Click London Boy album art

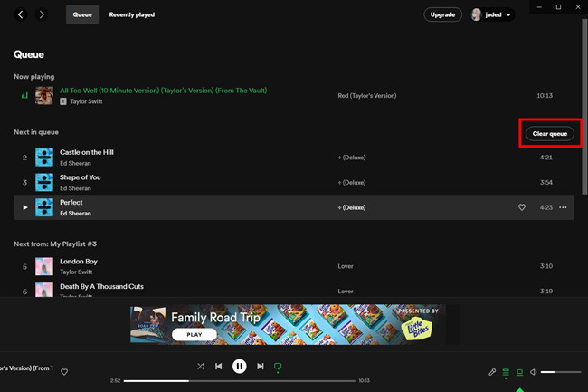pos(44,266)
